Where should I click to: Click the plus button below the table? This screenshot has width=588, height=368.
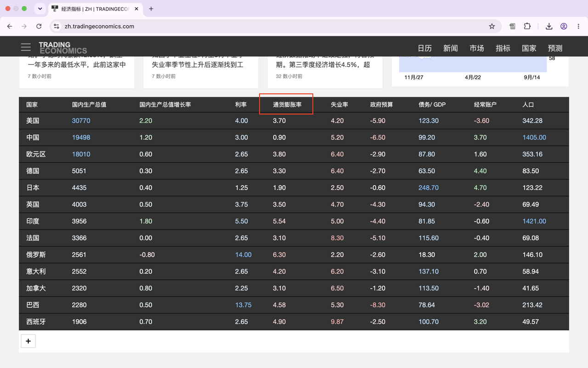28,341
